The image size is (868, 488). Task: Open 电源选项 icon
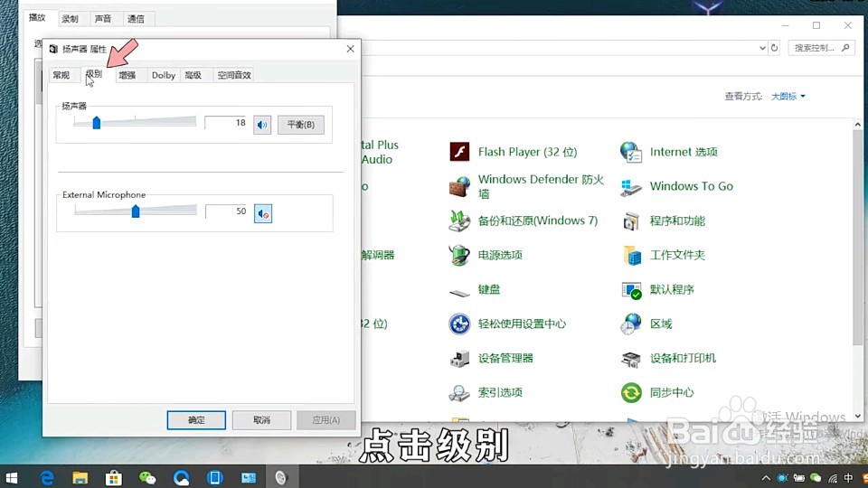459,255
